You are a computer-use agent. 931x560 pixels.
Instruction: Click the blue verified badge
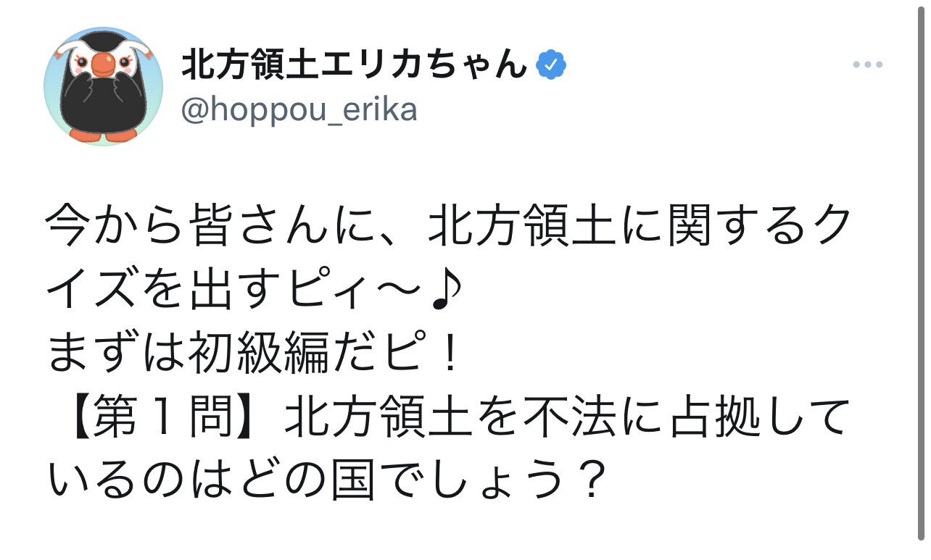tap(551, 66)
